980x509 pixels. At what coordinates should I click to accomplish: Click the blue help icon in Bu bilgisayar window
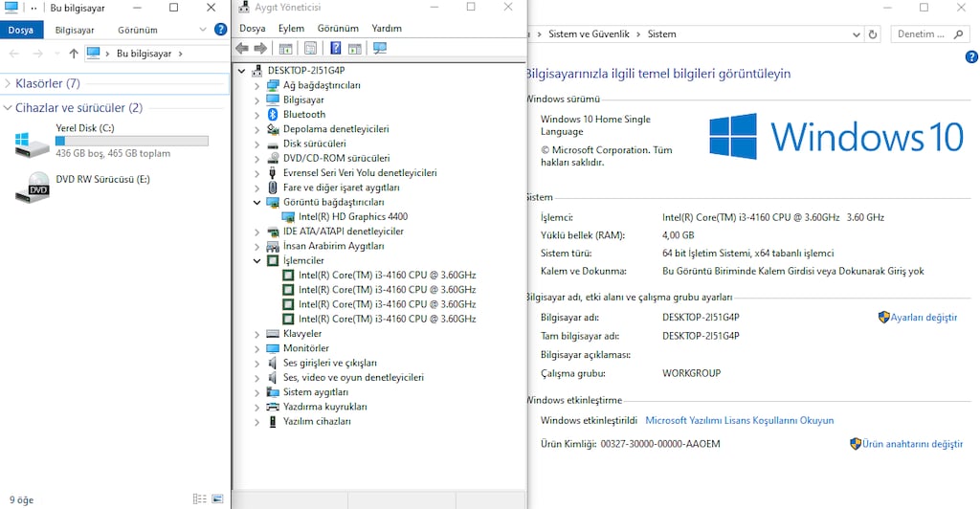(x=221, y=30)
